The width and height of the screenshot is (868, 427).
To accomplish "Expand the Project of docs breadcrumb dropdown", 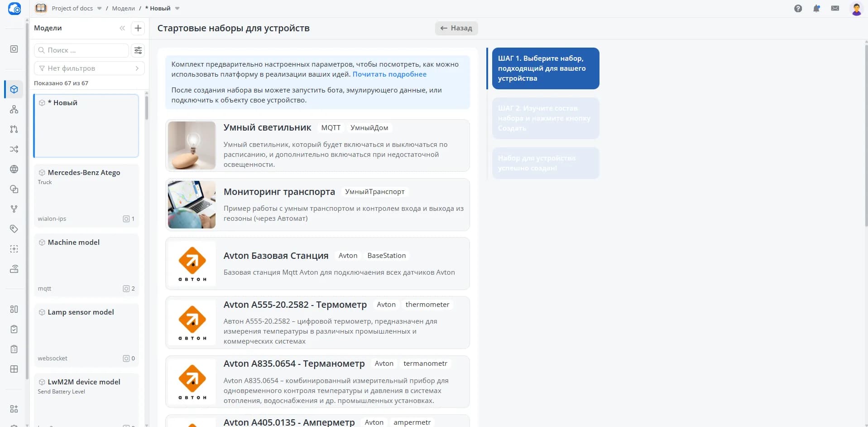I will (x=99, y=8).
